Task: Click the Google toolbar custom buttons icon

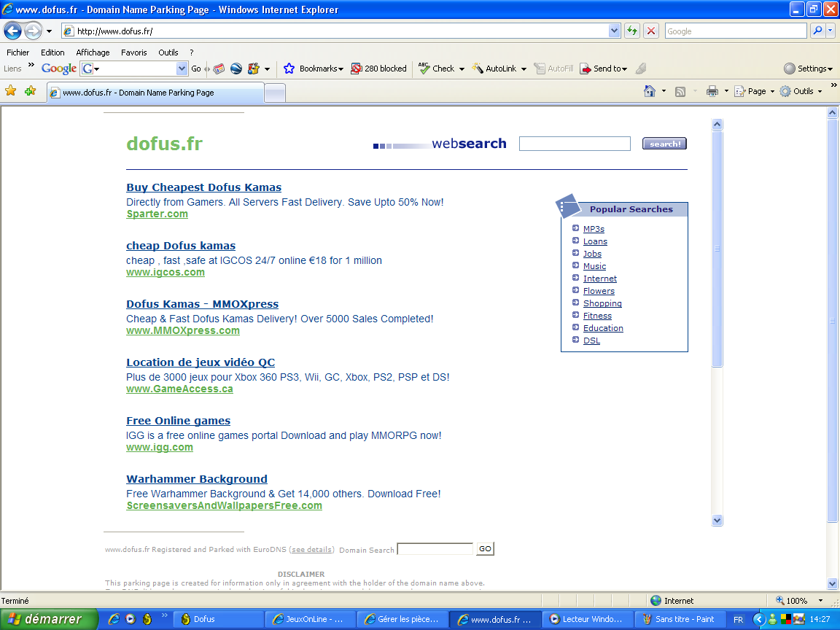Action: [x=254, y=69]
